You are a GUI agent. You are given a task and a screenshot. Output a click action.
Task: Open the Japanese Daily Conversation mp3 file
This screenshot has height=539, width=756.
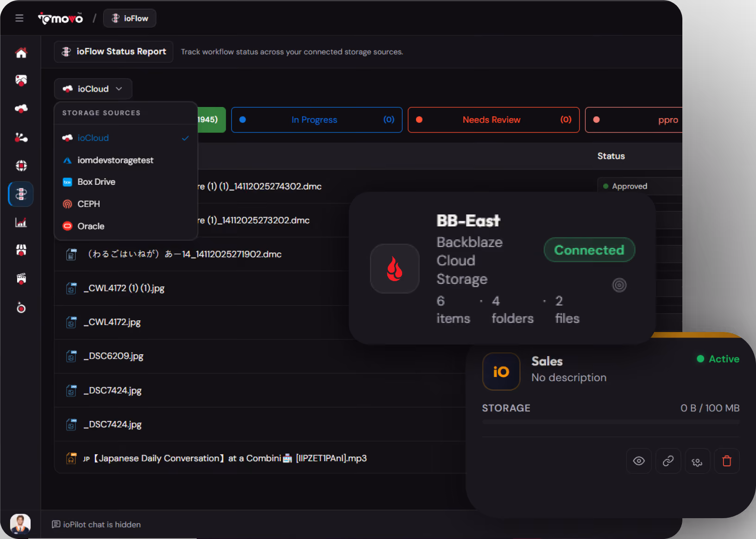(225, 458)
